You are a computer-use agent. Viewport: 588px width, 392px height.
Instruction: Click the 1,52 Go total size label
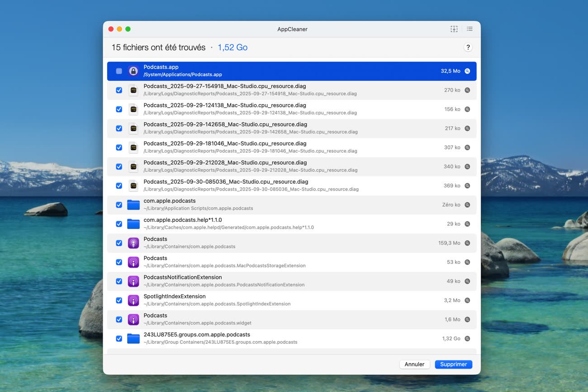point(232,48)
